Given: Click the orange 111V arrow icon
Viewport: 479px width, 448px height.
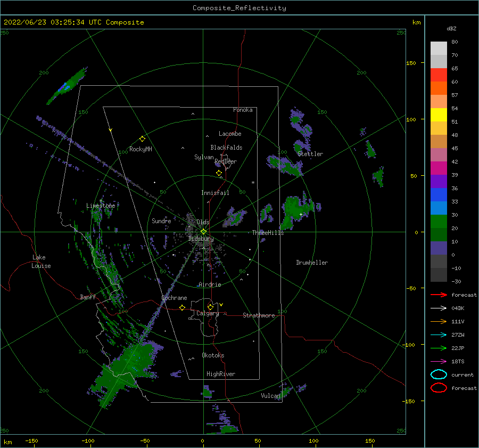Looking at the screenshot, I should [439, 321].
